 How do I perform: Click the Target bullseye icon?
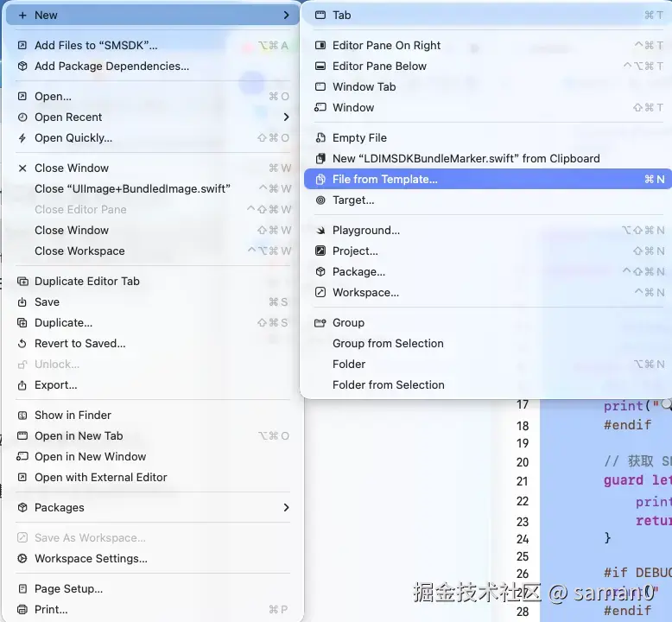(320, 200)
